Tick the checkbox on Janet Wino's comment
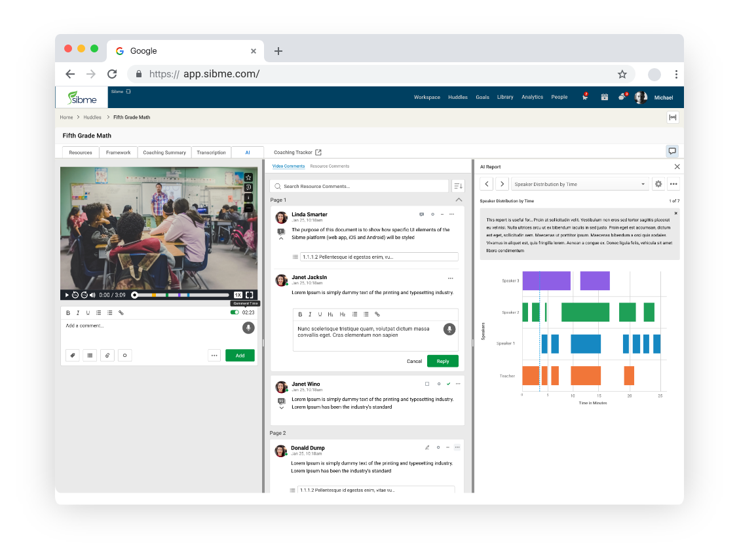This screenshot has height=560, width=739. click(427, 384)
